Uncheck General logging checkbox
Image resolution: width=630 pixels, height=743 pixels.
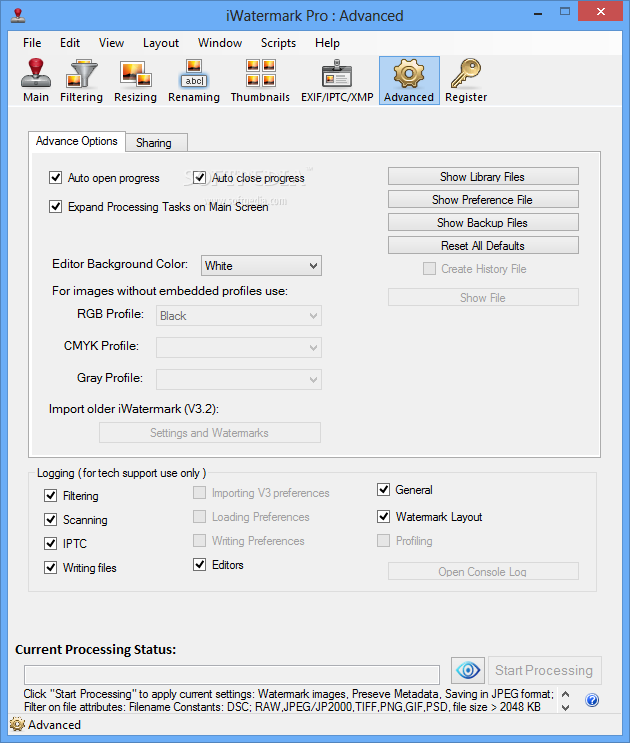tap(383, 489)
